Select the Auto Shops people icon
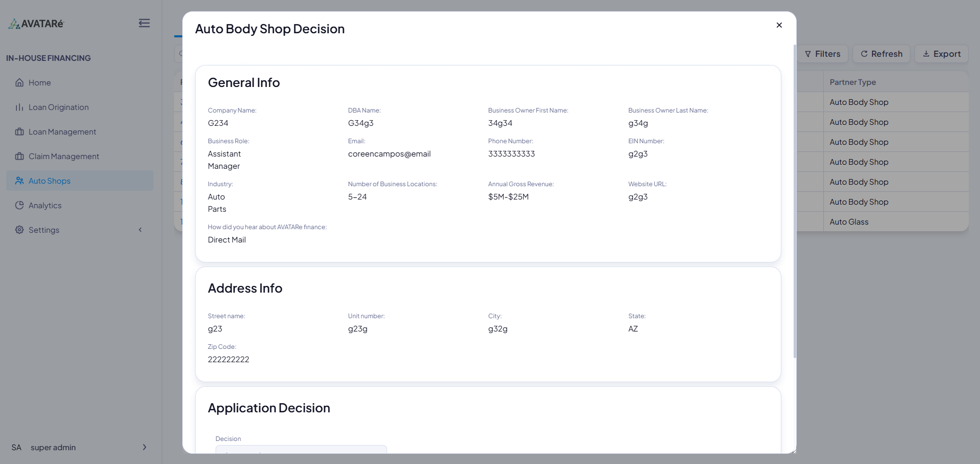Image resolution: width=980 pixels, height=464 pixels. (x=19, y=181)
